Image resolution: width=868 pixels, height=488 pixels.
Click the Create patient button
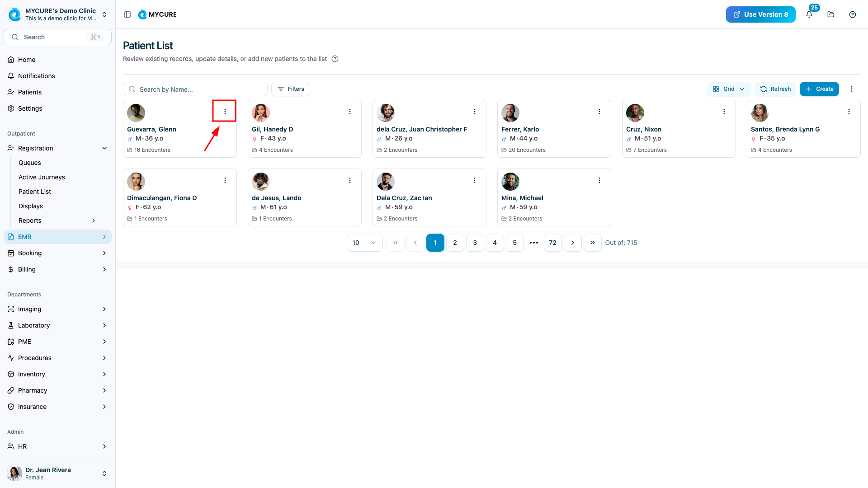[x=819, y=89]
